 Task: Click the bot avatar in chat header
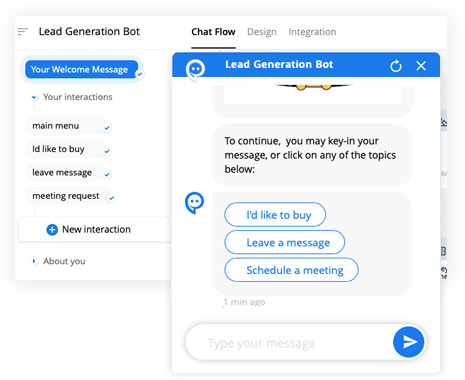(x=195, y=70)
